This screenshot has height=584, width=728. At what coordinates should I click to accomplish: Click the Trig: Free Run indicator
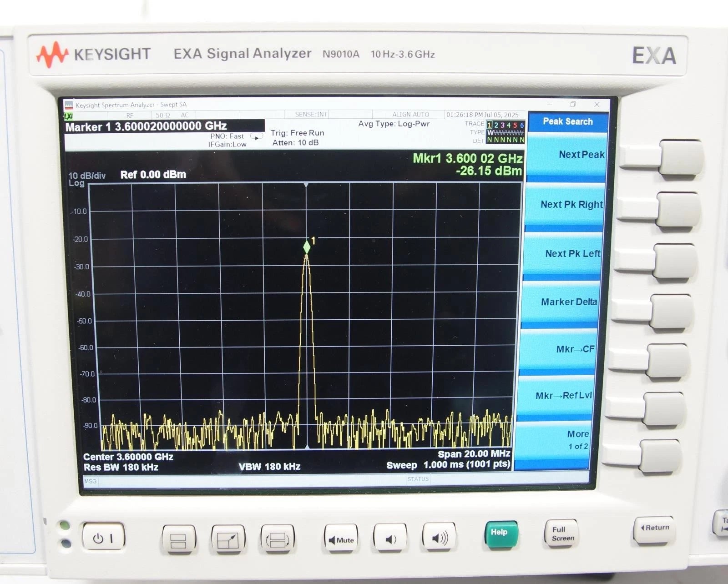297,133
